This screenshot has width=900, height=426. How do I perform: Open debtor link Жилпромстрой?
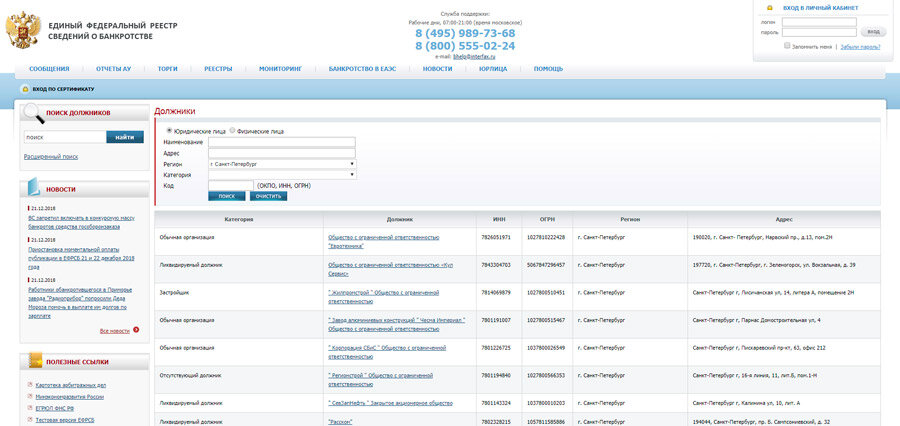pos(383,296)
